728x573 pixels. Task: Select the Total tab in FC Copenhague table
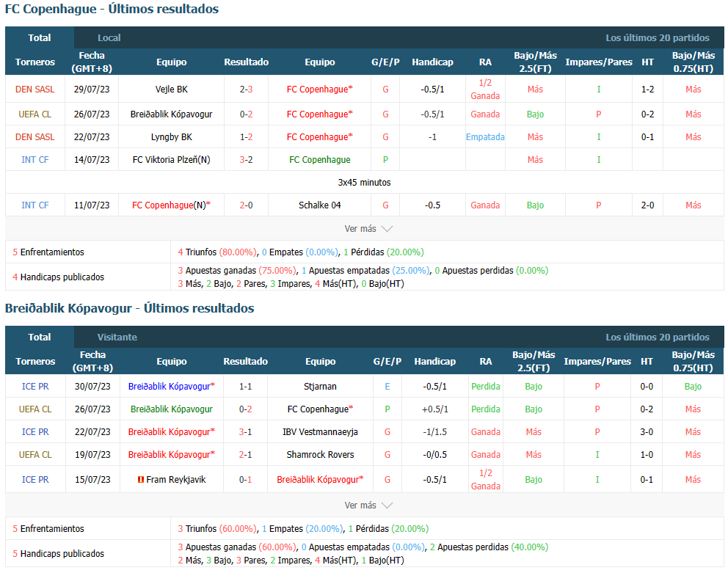click(x=40, y=38)
